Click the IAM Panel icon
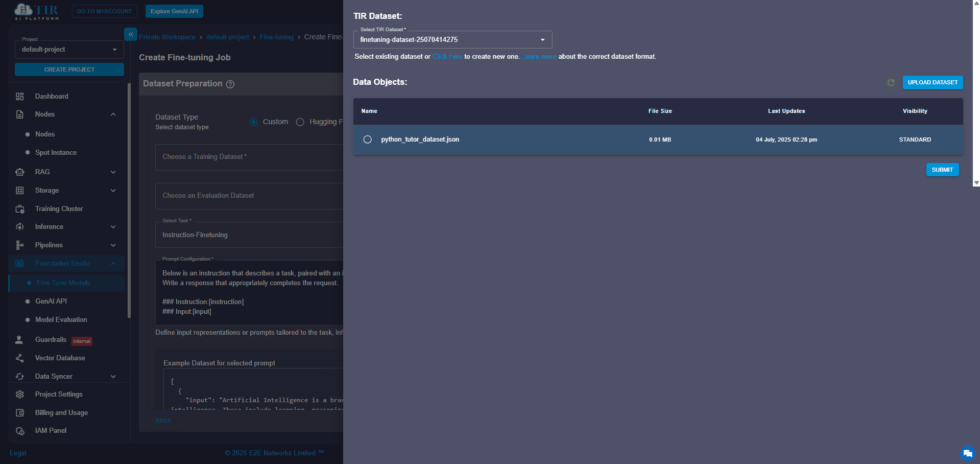The height and width of the screenshot is (464, 980). pyautogui.click(x=20, y=431)
